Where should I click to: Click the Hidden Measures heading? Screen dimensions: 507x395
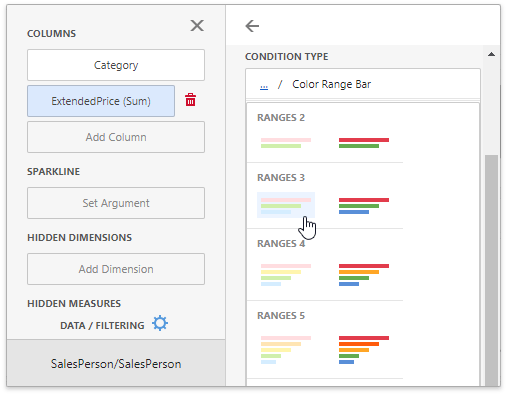74,304
